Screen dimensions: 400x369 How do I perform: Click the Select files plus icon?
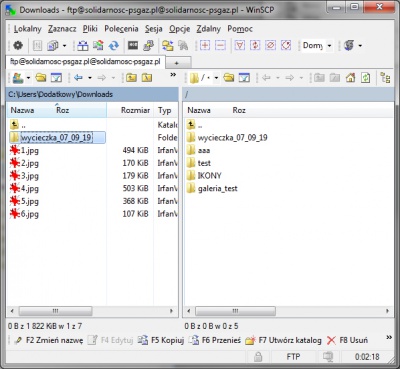(205, 45)
